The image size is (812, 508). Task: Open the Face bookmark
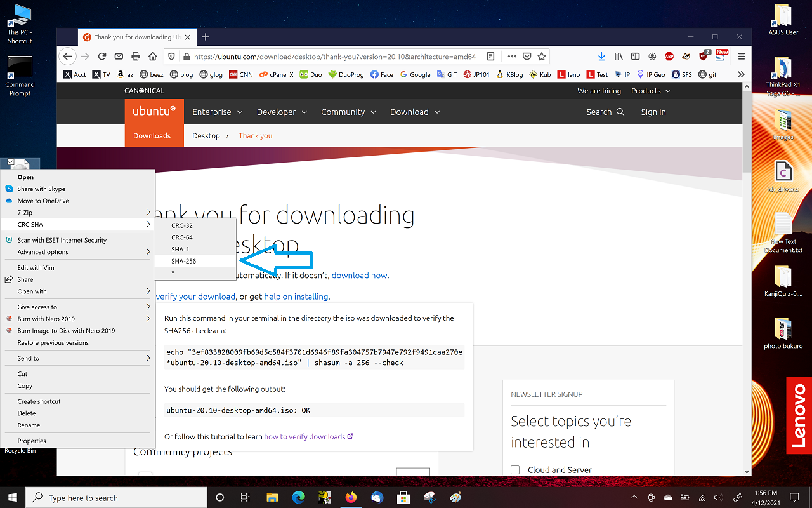382,74
